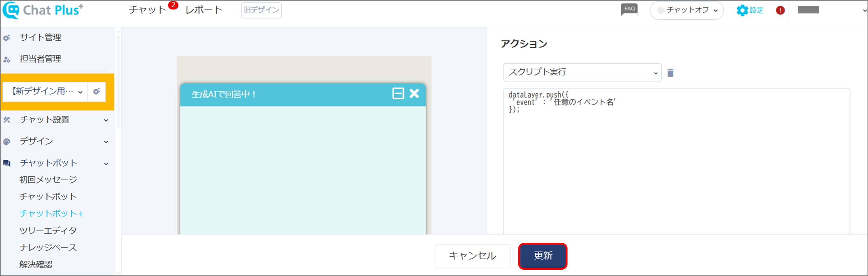Open site settings gear next to site selector
868x276 pixels.
coord(97,92)
